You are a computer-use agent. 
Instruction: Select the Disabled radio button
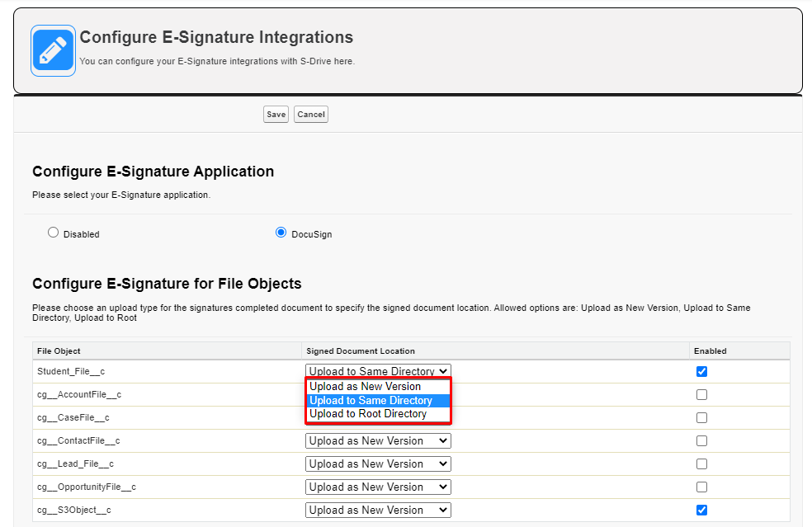(x=54, y=233)
